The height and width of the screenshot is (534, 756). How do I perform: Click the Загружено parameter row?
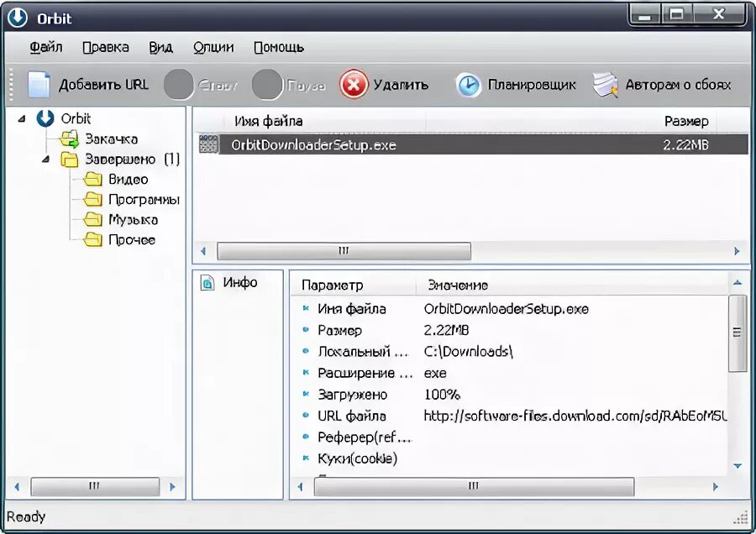[509, 395]
